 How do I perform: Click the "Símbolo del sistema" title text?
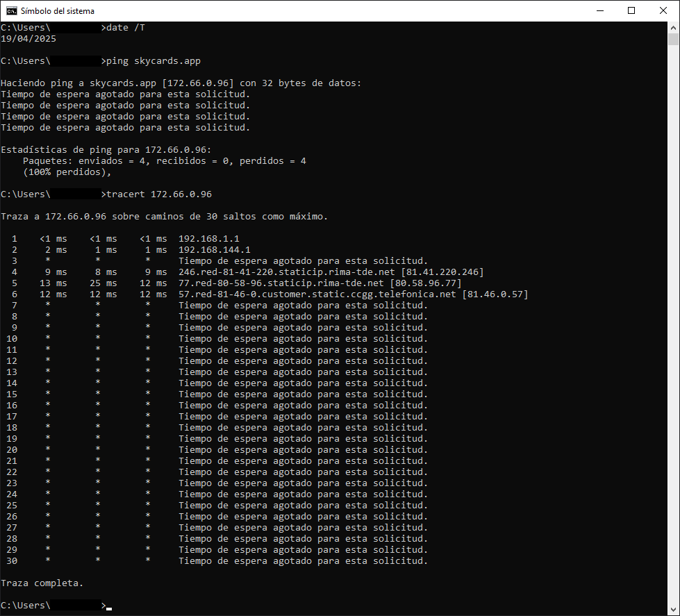57,11
